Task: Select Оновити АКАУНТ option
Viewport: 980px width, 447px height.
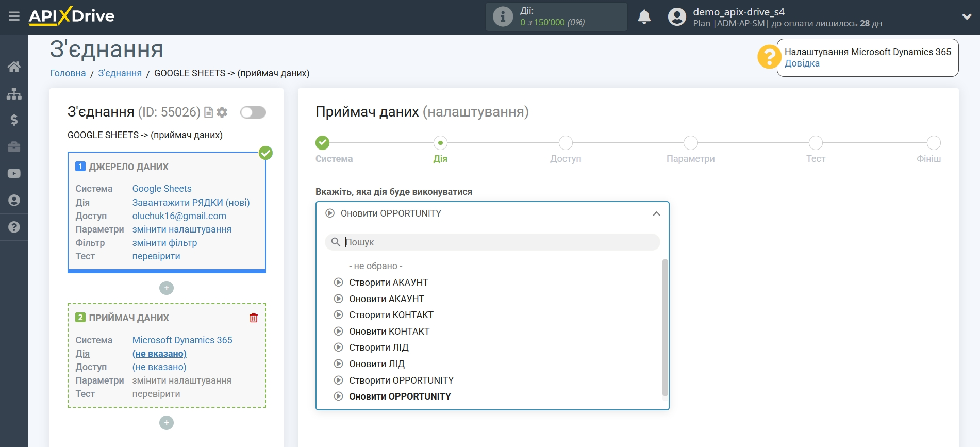Action: (x=387, y=299)
